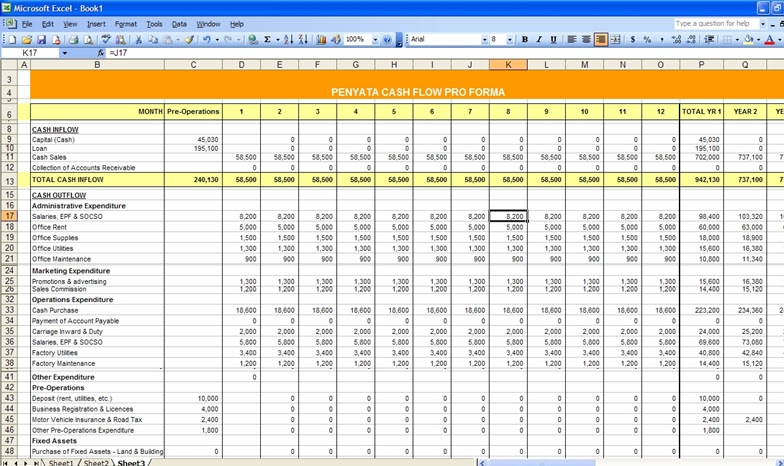
Task: Expand the Undo history arrow
Action: coord(217,40)
